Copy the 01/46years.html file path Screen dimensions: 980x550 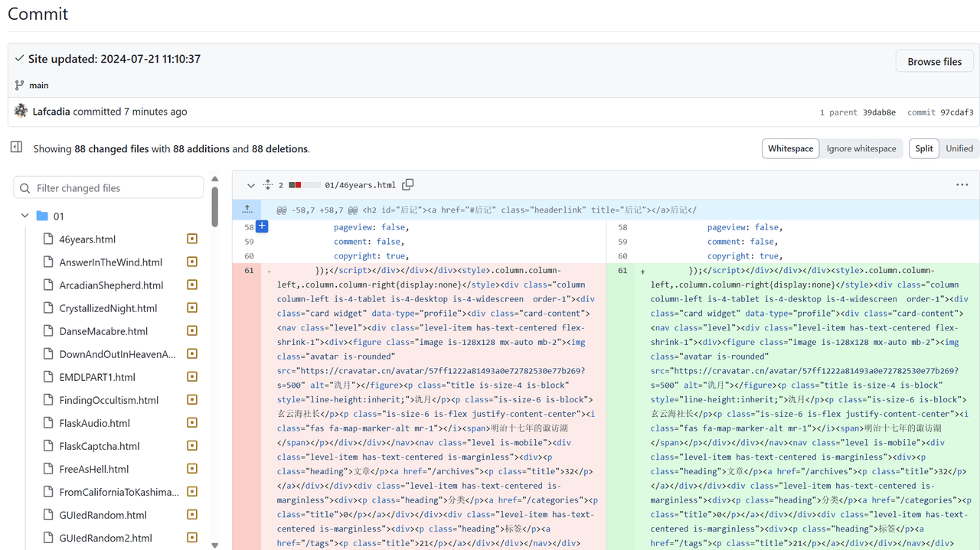408,184
